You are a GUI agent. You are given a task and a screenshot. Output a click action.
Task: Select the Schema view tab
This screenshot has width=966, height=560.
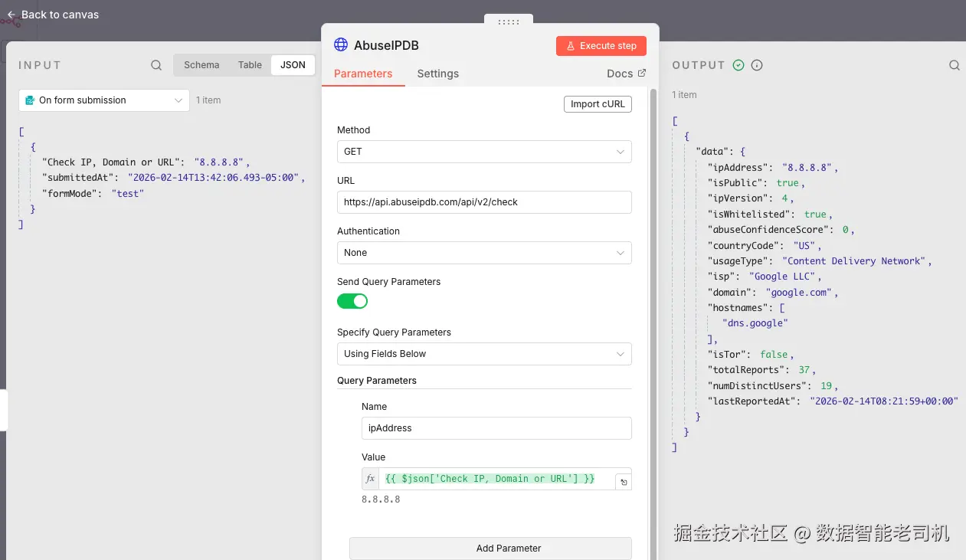[x=201, y=65]
